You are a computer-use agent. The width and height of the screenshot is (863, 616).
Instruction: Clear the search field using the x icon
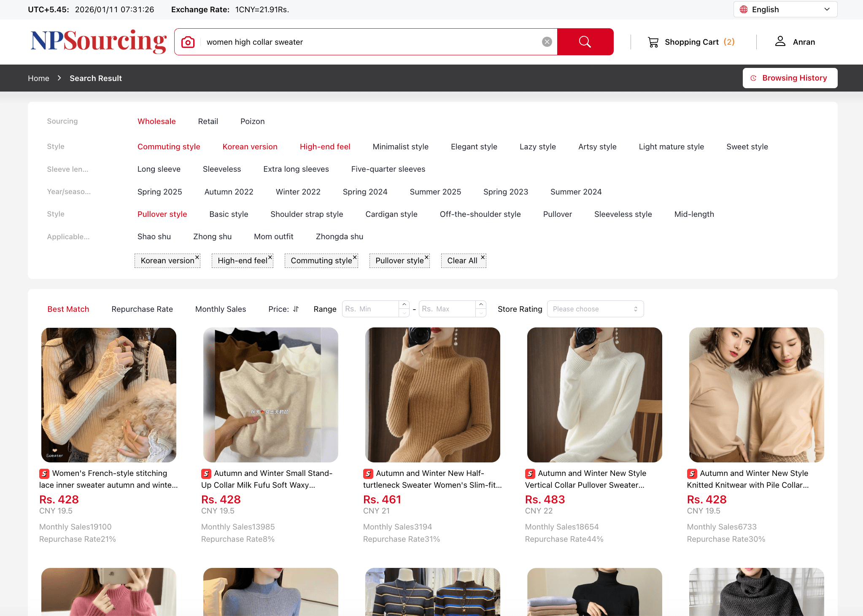[547, 41]
